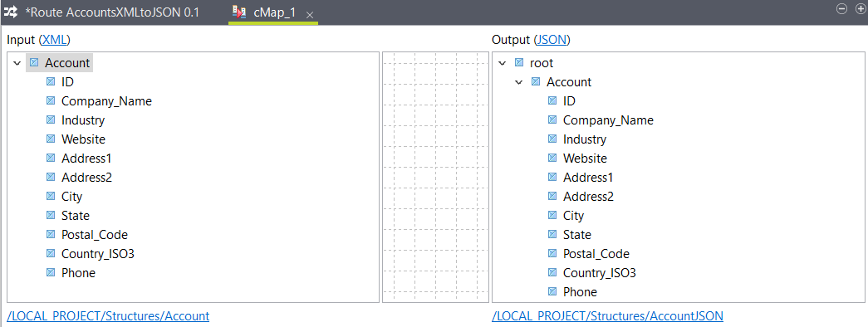868x327 pixels.
Task: Click the icon of the input Account element
Action: click(x=34, y=62)
